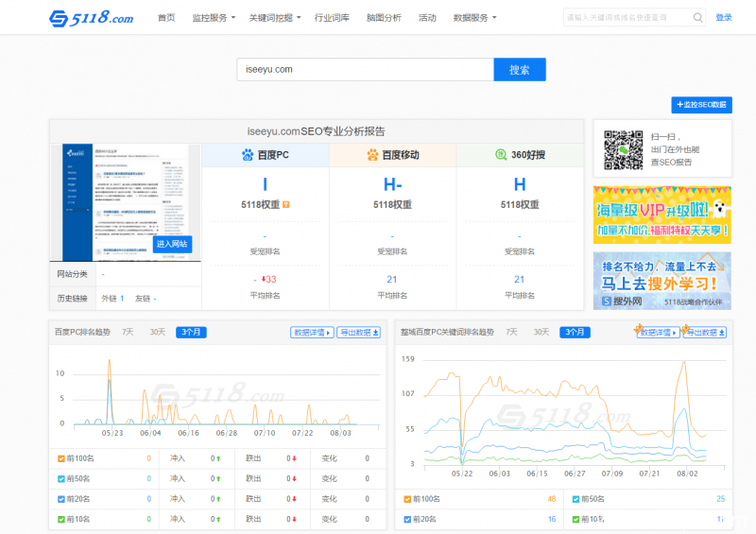Expand the 数据服务 dropdown menu

474,18
